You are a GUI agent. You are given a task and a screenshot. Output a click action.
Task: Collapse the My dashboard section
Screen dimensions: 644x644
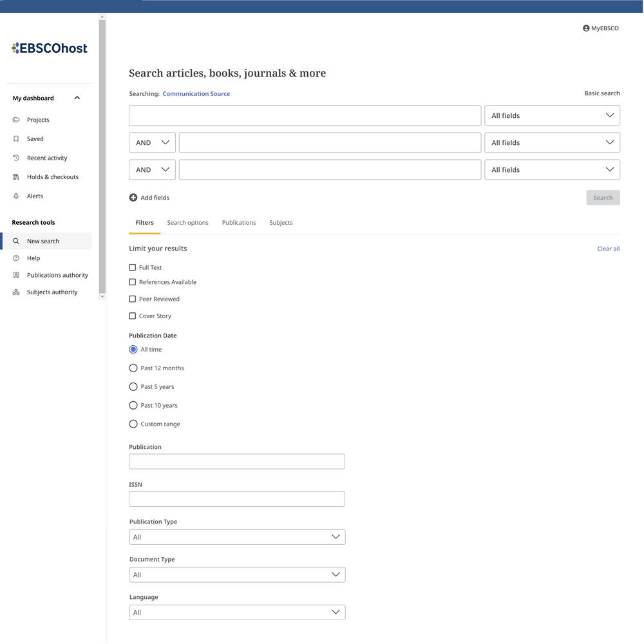click(x=77, y=98)
